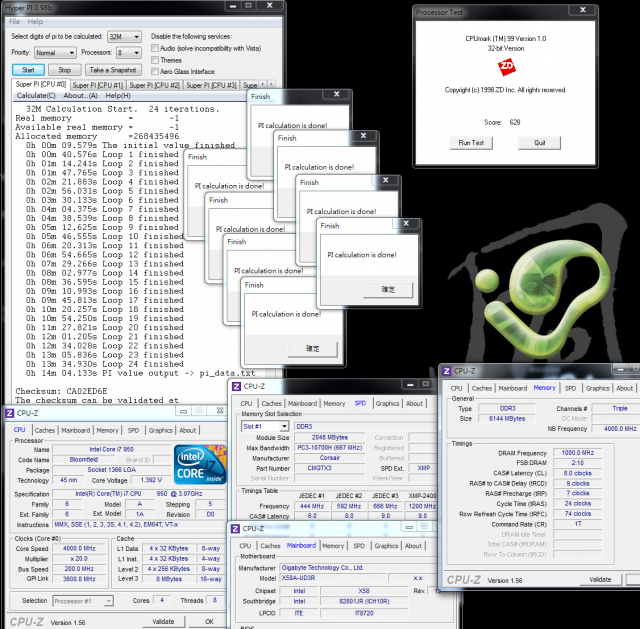
Task: Click the Core Voltage value 1.392 V
Action: pyautogui.click(x=151, y=480)
